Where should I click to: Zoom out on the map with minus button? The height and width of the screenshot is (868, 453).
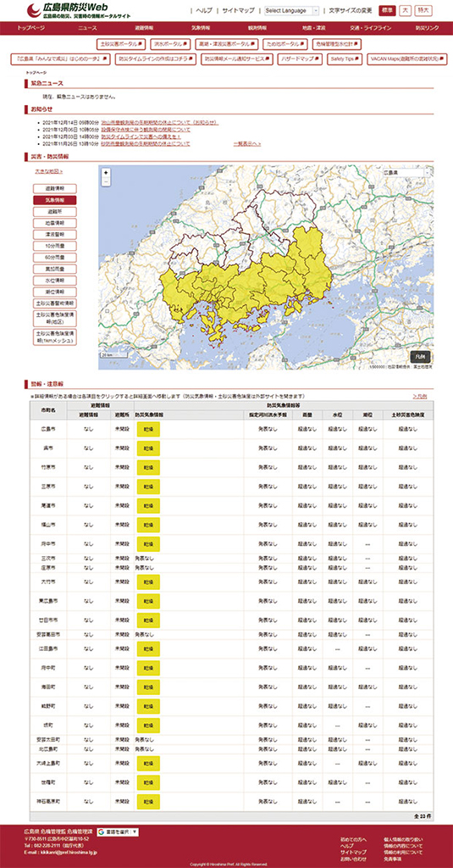106,181
